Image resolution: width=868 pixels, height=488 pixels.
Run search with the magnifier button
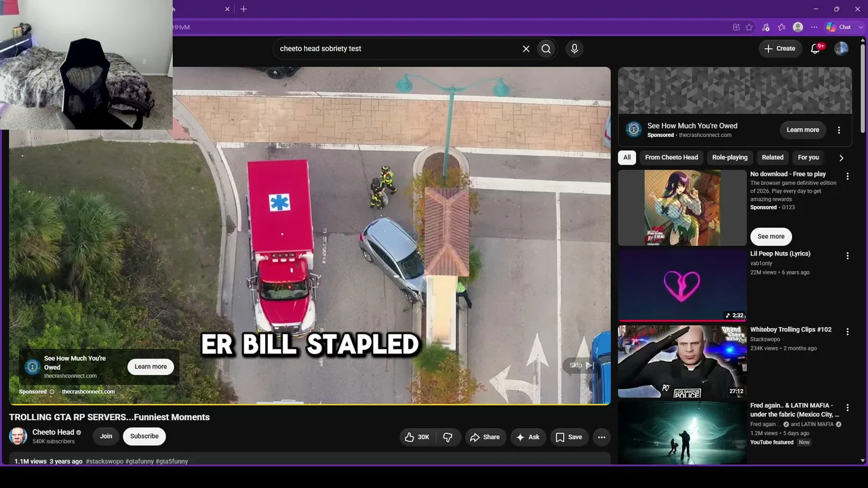pyautogui.click(x=546, y=49)
